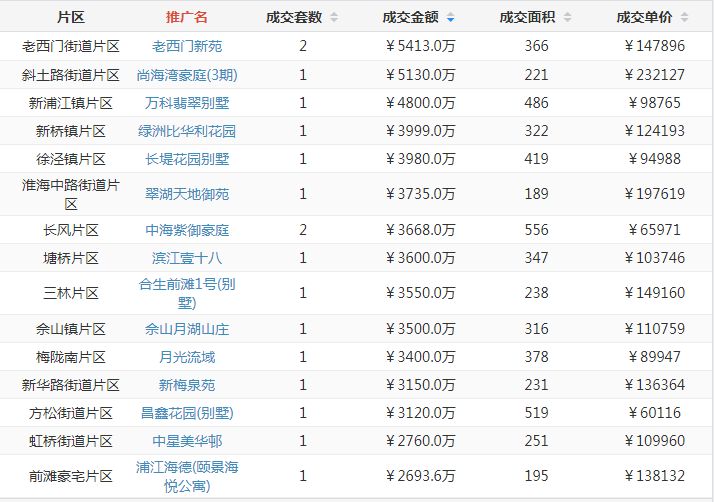The width and height of the screenshot is (714, 502).
Task: Select the 徐泾镇片区 cell
Action: tap(71, 159)
